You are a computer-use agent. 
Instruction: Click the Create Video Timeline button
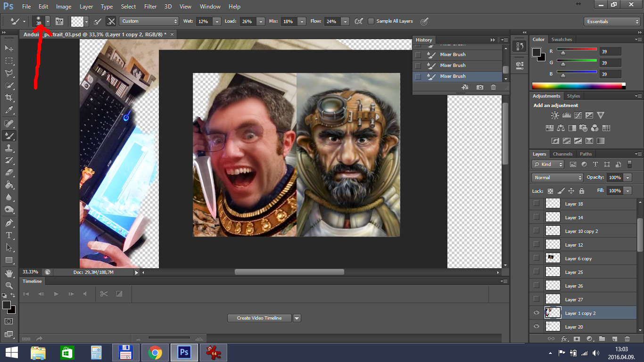(x=259, y=318)
